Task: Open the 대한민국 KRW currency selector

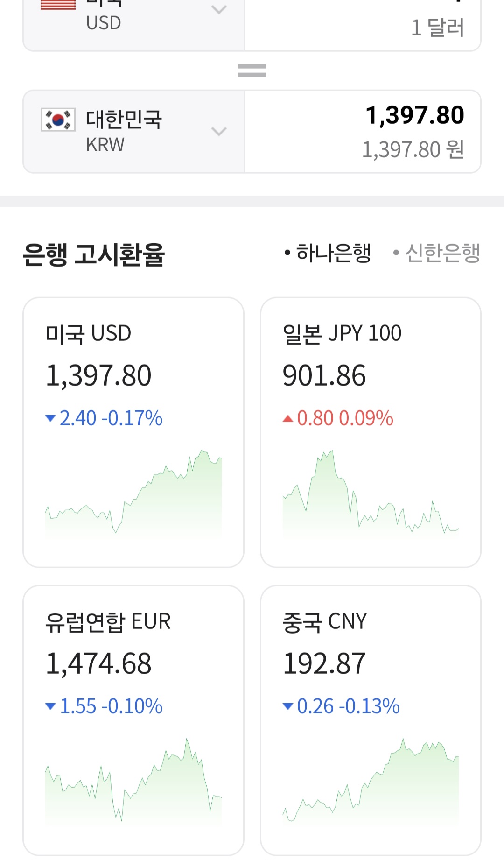Action: pyautogui.click(x=124, y=131)
